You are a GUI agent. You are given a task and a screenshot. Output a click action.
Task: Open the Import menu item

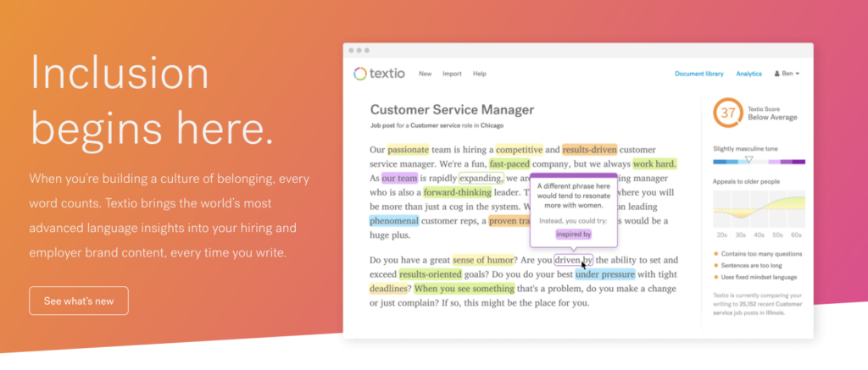pyautogui.click(x=452, y=74)
